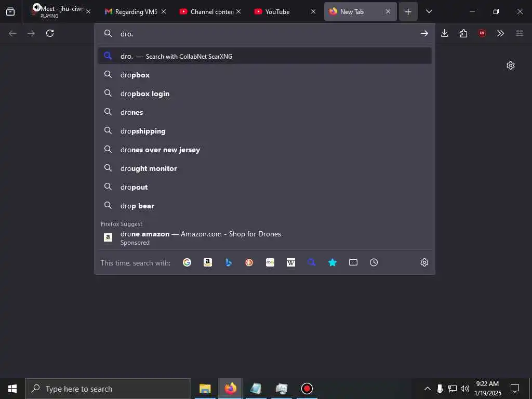Open the network tray icon

(x=453, y=389)
